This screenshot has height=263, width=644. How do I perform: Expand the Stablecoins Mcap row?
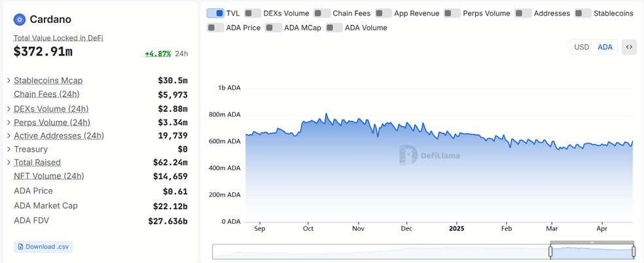point(9,80)
